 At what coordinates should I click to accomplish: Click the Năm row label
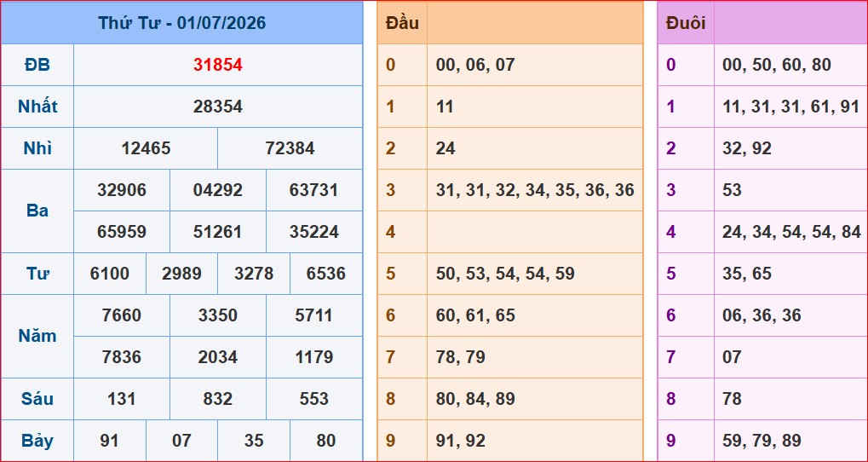pyautogui.click(x=37, y=336)
